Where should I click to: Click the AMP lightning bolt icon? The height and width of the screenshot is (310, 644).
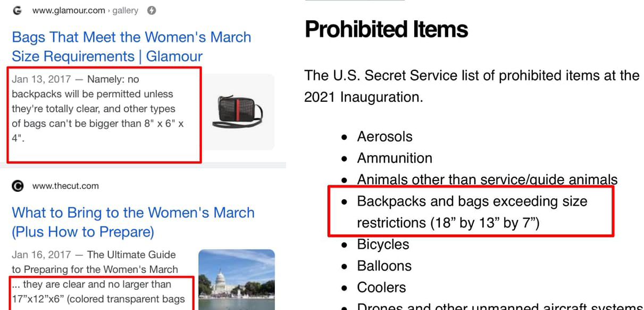point(152,11)
